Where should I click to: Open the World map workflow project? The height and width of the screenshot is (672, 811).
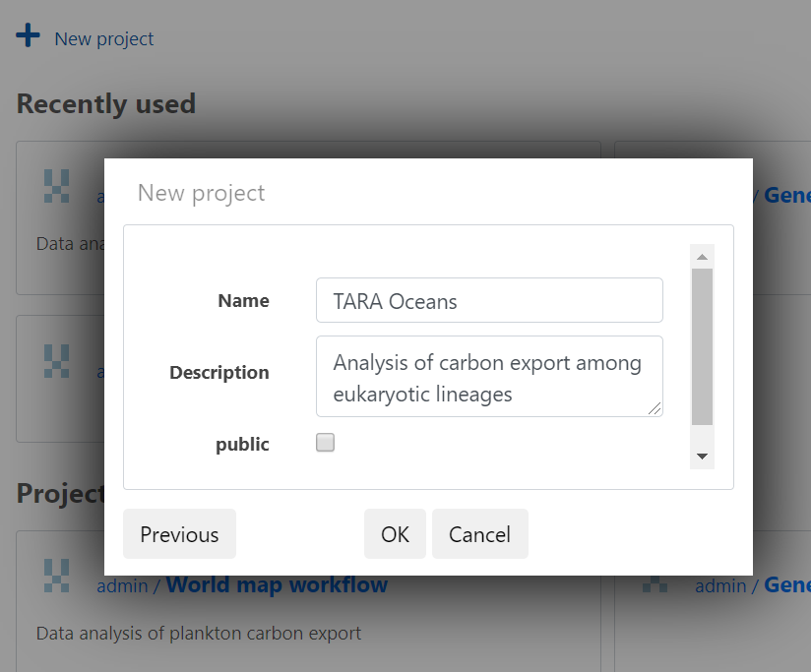[277, 584]
